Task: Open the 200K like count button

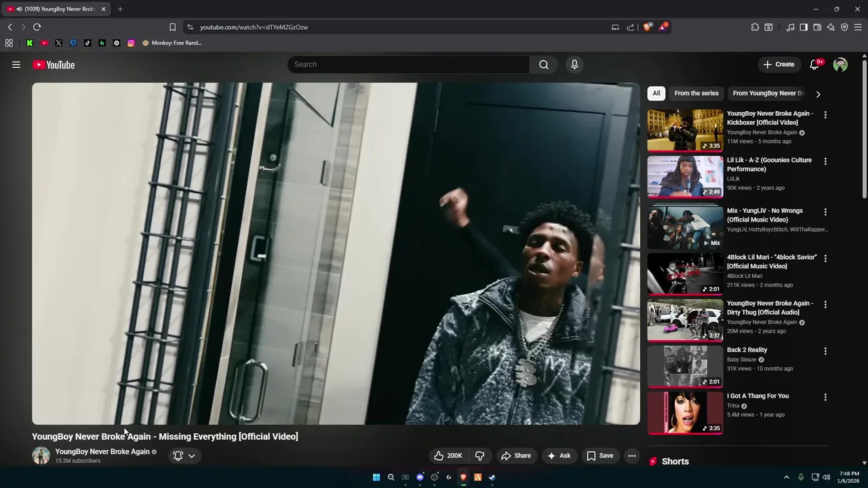Action: pos(448,455)
